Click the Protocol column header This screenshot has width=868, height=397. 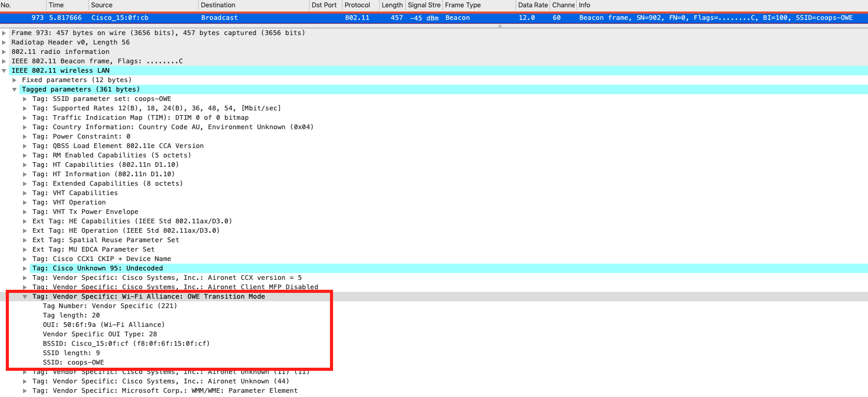pos(357,5)
